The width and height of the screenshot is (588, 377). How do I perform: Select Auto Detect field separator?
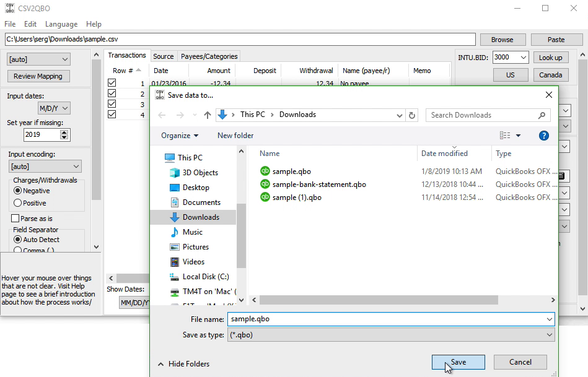pos(17,240)
